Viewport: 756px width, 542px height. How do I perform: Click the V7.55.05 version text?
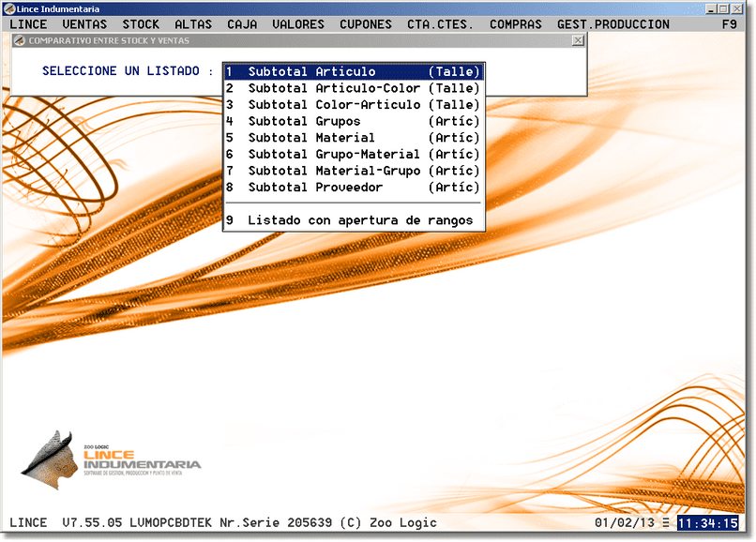point(92,522)
